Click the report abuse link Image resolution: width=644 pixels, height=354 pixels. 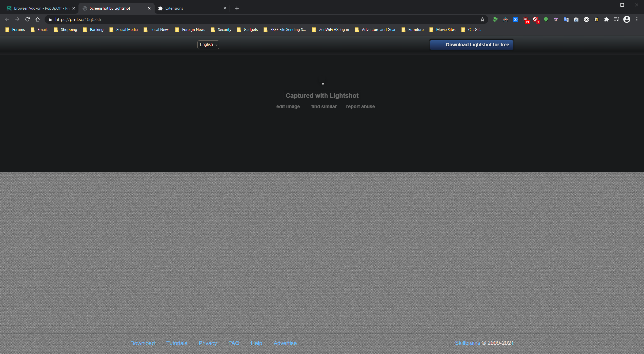(360, 107)
